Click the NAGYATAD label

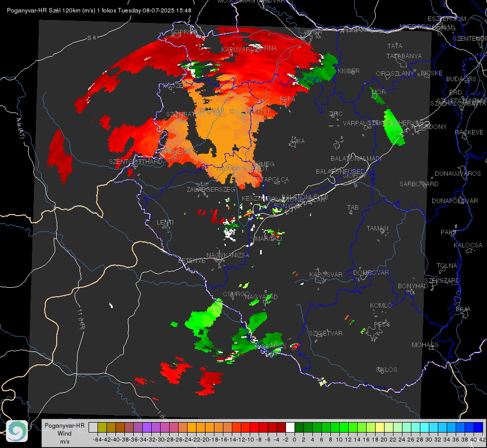click(261, 297)
